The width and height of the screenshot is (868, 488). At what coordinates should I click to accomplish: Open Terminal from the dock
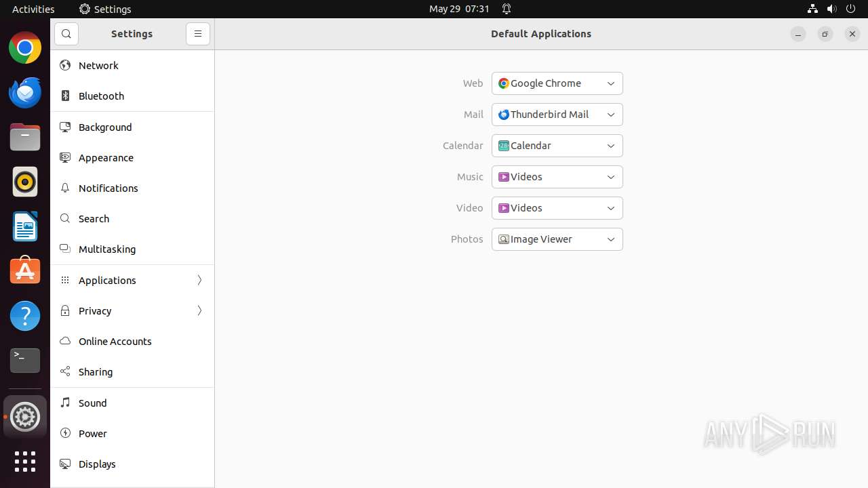25,361
